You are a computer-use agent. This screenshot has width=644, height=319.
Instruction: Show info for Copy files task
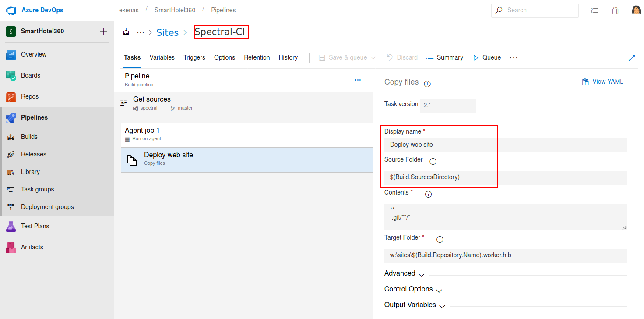pyautogui.click(x=427, y=84)
